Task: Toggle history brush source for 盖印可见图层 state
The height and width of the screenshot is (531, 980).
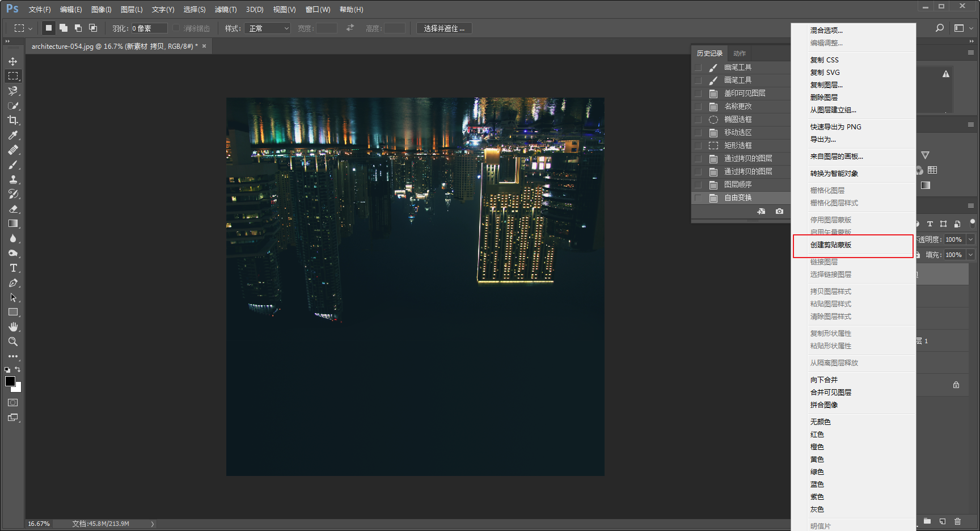Action: tap(698, 94)
